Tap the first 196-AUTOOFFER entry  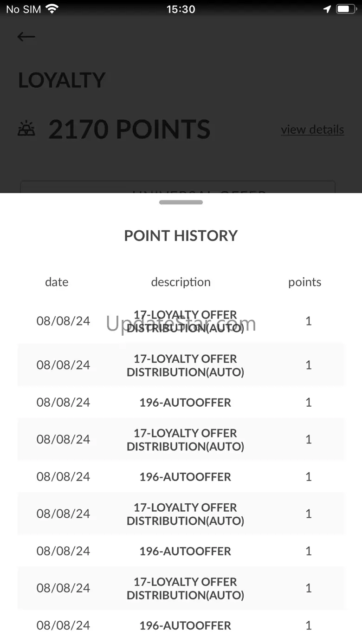pyautogui.click(x=181, y=402)
